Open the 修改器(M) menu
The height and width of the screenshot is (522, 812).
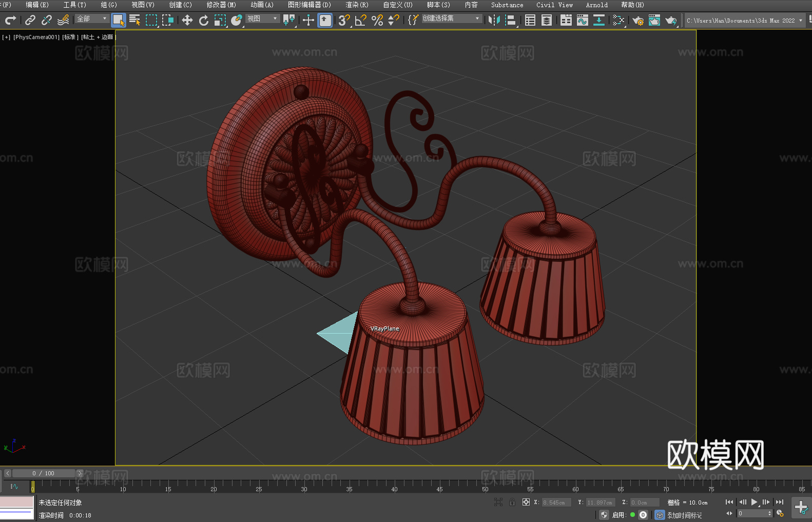tap(221, 5)
